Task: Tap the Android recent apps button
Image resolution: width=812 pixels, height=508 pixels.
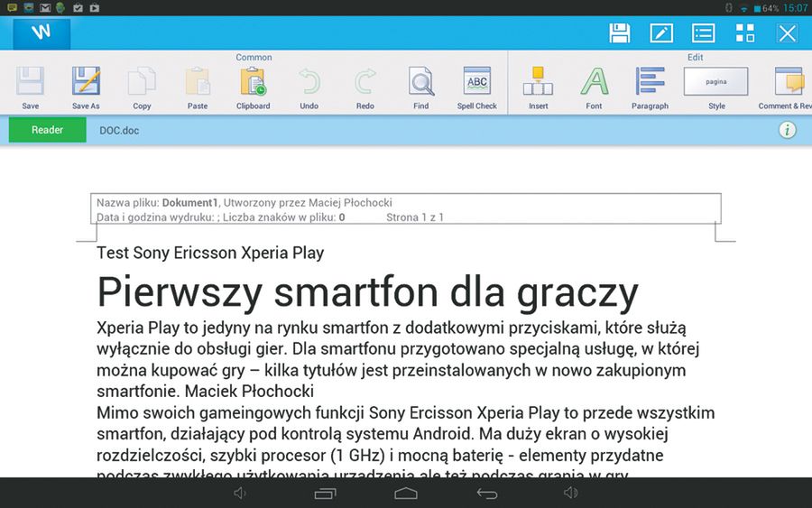Action: pos(325,494)
